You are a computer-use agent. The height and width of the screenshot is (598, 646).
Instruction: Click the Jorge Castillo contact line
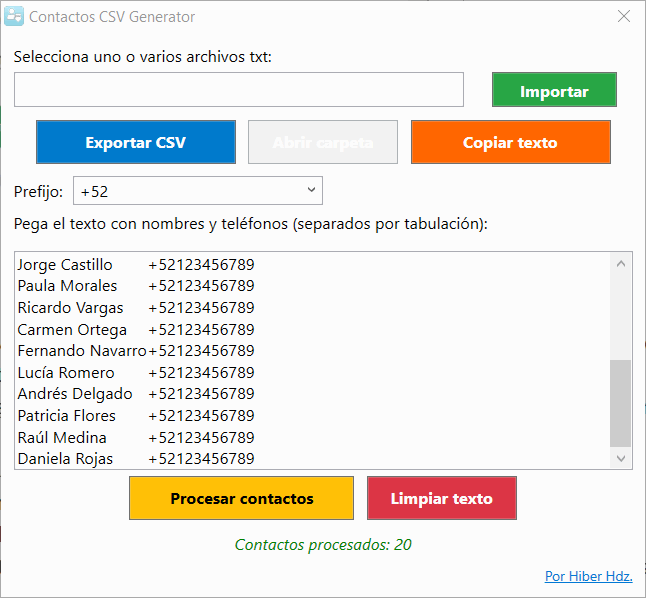(136, 265)
